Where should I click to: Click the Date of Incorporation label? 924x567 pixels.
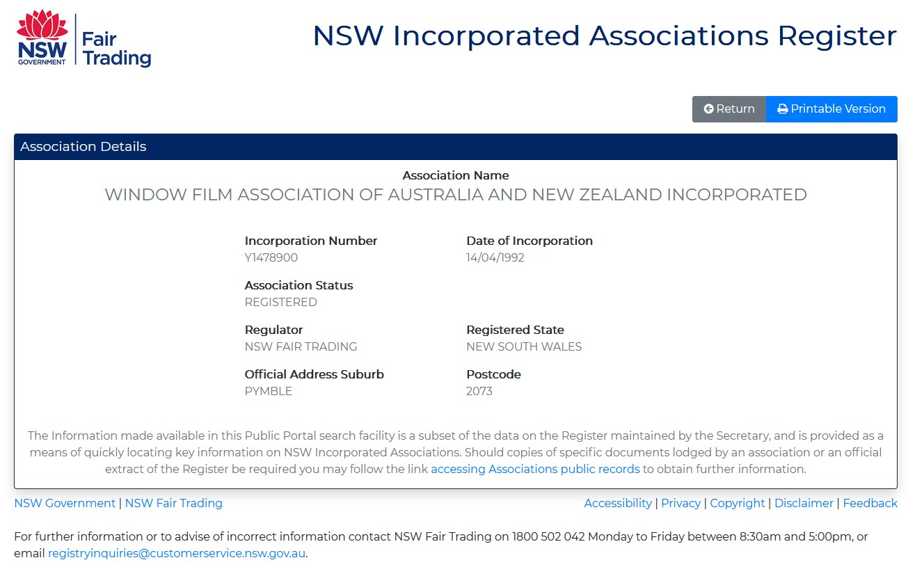click(x=529, y=241)
